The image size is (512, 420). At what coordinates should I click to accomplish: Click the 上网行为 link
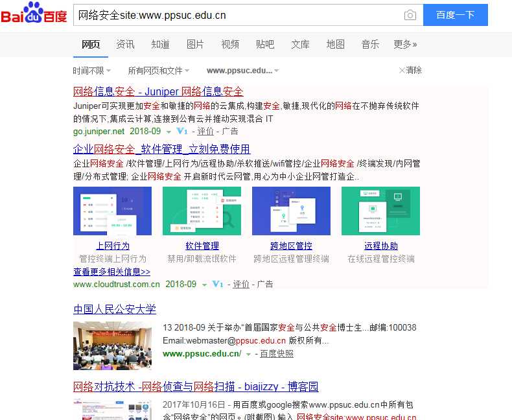[x=113, y=246]
